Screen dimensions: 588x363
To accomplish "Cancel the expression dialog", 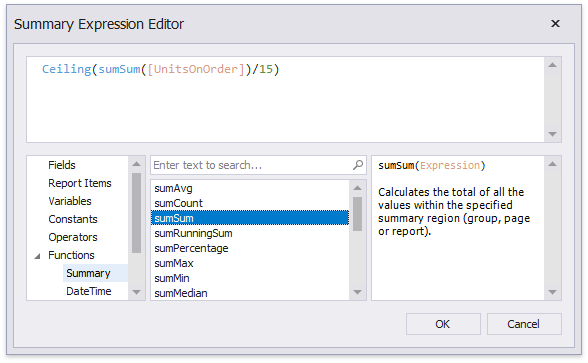I will [x=524, y=324].
